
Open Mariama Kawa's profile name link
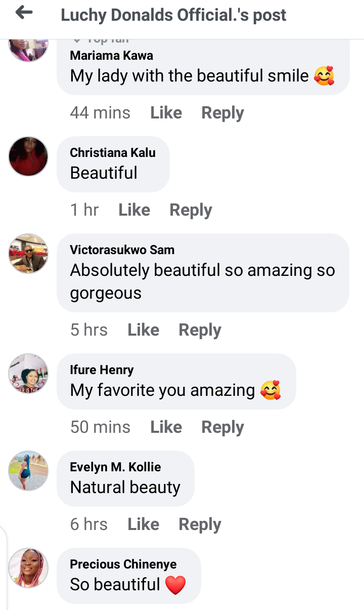111,55
